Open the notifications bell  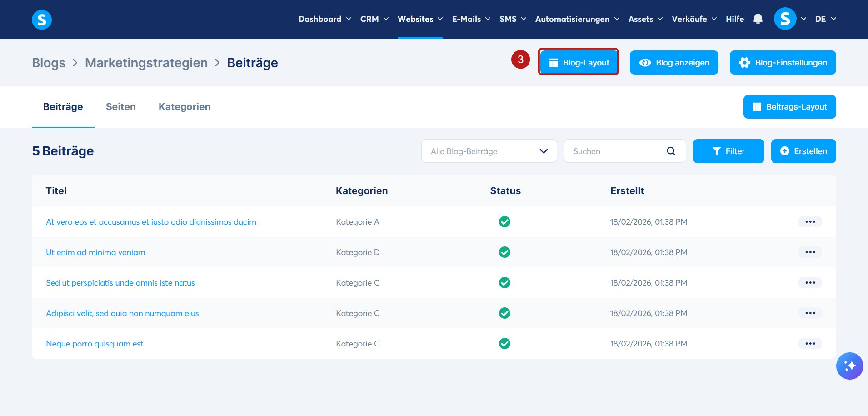[758, 19]
